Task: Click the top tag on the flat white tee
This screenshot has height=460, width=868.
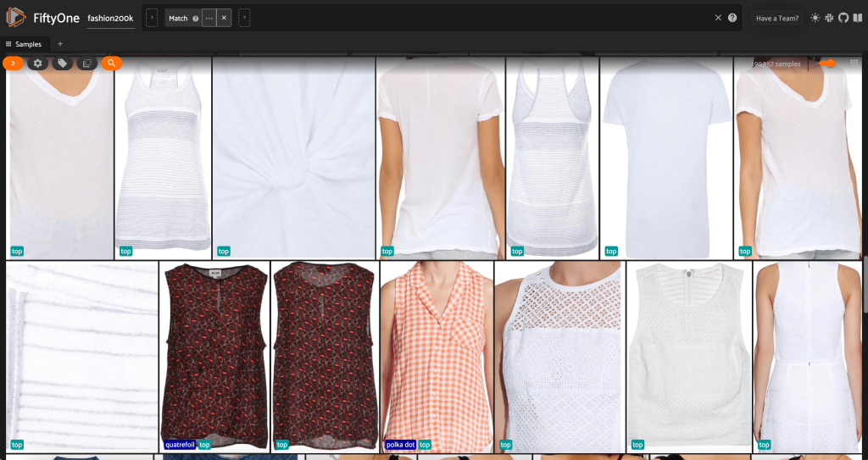Action: click(x=611, y=252)
